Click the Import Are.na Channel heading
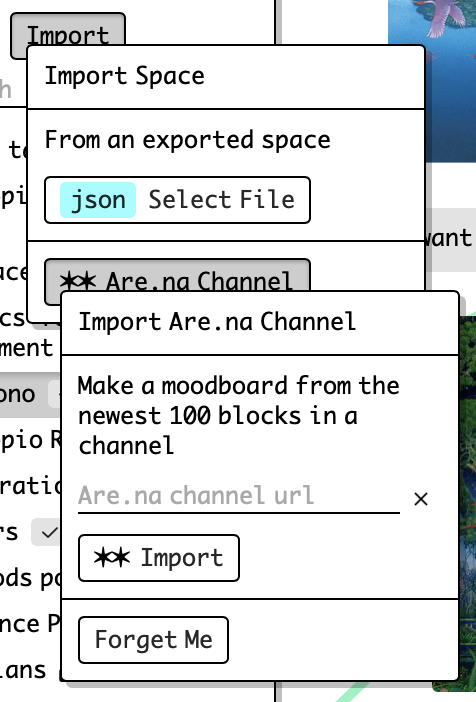Viewport: 476px width, 702px height. 217,321
